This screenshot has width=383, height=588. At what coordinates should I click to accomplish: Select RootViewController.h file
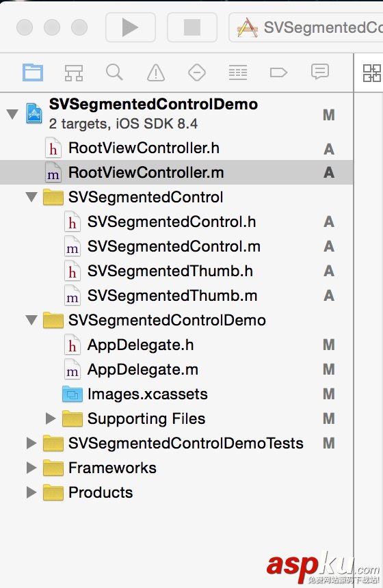tap(176, 148)
